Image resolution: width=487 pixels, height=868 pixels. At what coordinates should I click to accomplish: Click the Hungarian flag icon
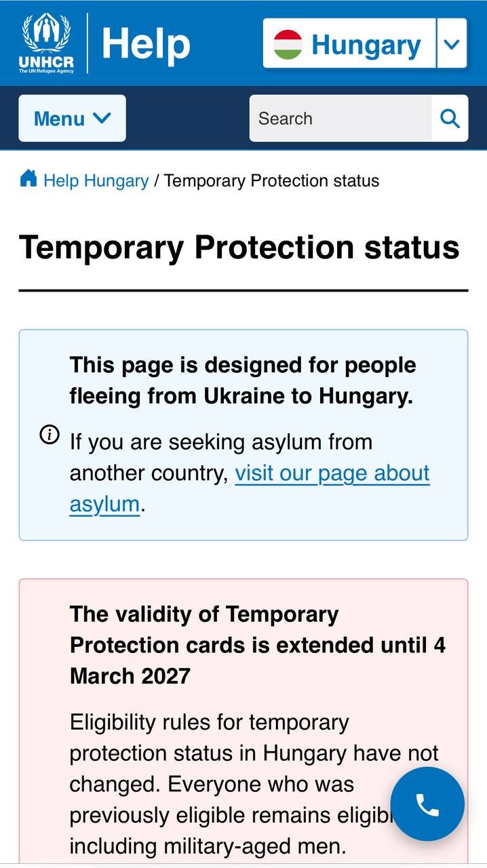[x=288, y=45]
